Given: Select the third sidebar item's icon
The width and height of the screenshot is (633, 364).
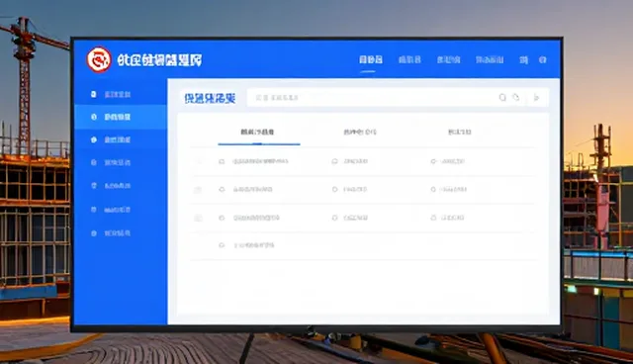Looking at the screenshot, I should pyautogui.click(x=94, y=139).
